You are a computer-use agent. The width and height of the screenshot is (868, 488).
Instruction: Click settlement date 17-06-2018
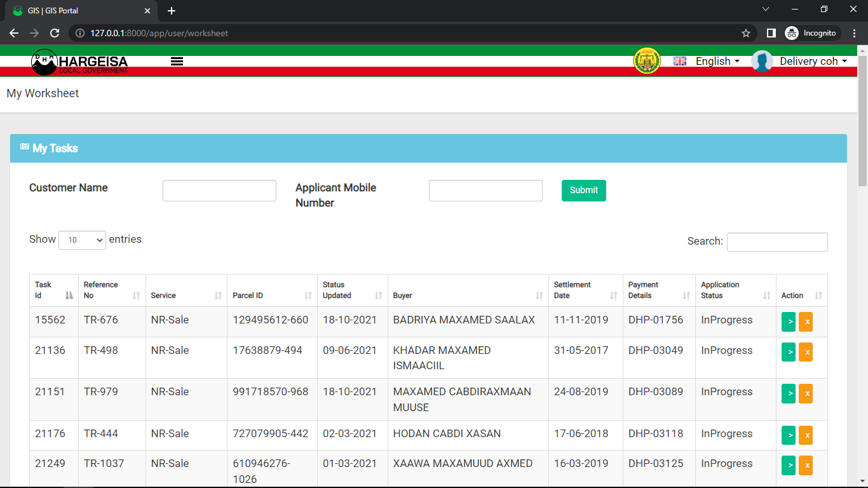[581, 433]
